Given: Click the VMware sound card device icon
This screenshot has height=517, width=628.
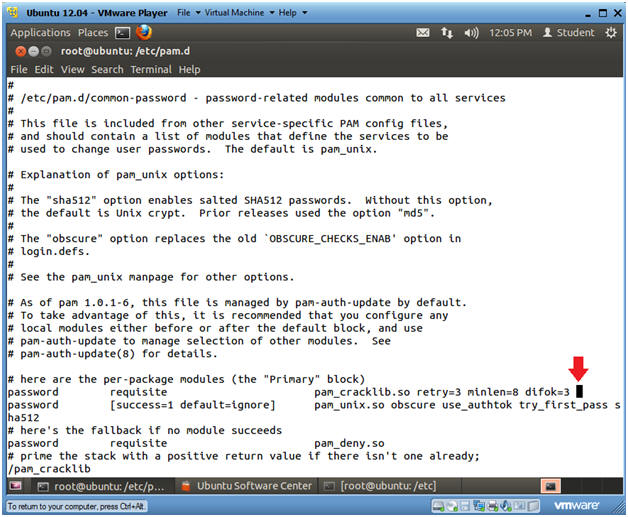Looking at the screenshot, I should (505, 506).
